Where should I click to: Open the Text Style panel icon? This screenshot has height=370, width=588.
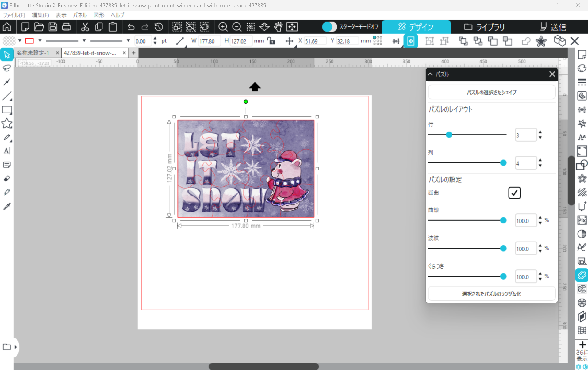pyautogui.click(x=582, y=137)
